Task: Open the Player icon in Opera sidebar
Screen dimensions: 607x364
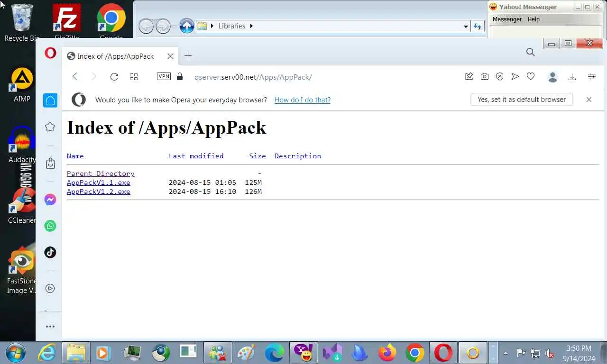Action: point(50,288)
